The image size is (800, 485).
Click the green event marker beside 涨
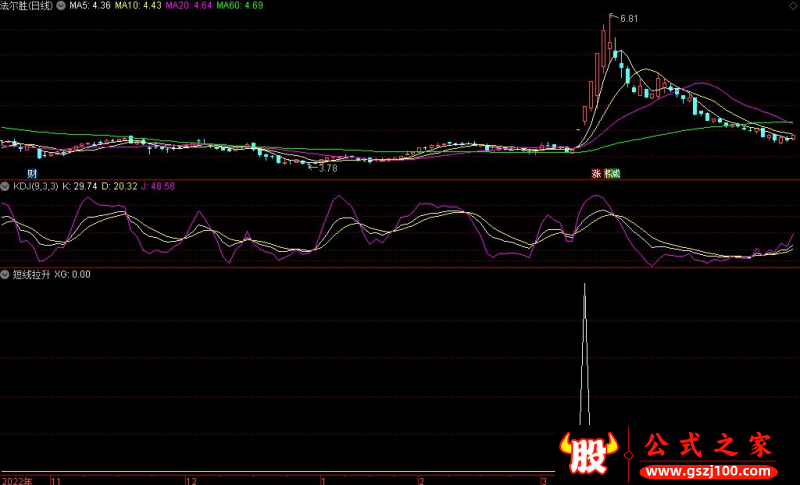615,174
